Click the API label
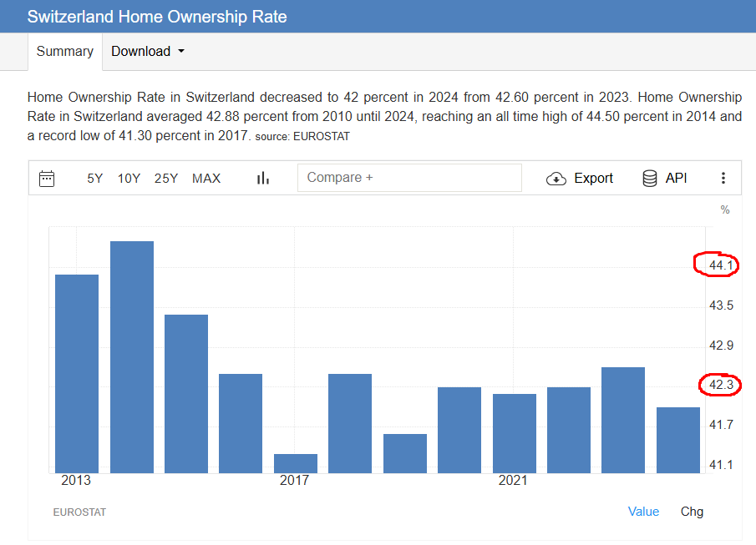This screenshot has height=545, width=756. coord(676,178)
